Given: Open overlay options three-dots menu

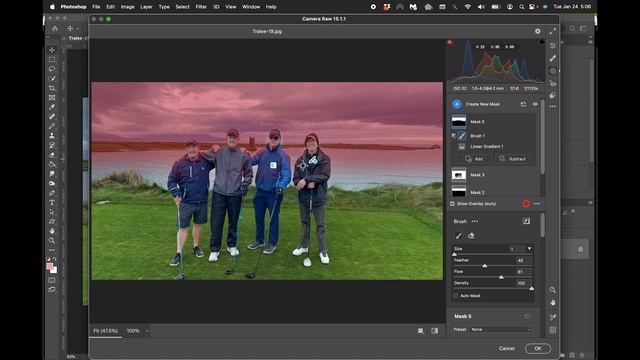Looking at the screenshot, I should point(537,204).
